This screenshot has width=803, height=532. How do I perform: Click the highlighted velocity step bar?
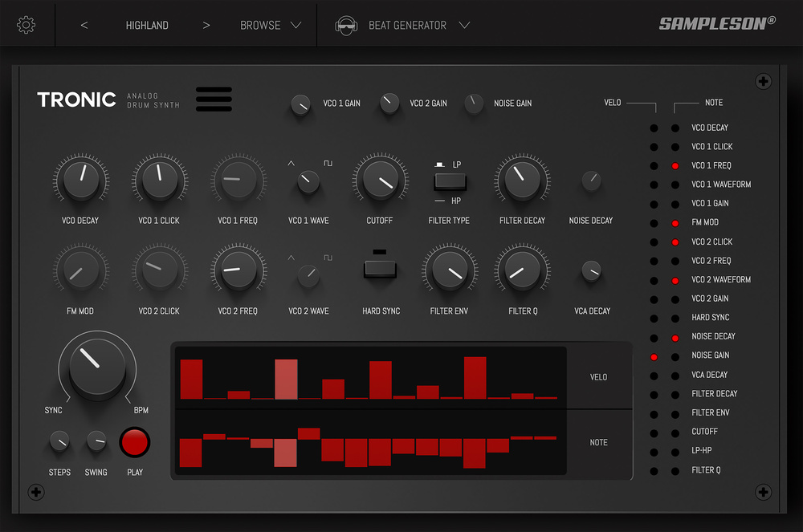coord(286,379)
